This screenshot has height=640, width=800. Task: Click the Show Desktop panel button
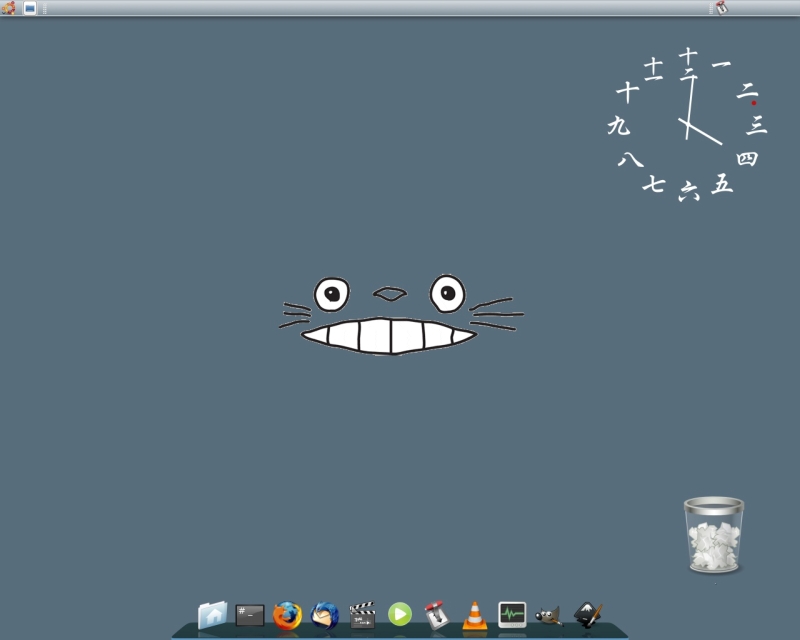[30, 8]
